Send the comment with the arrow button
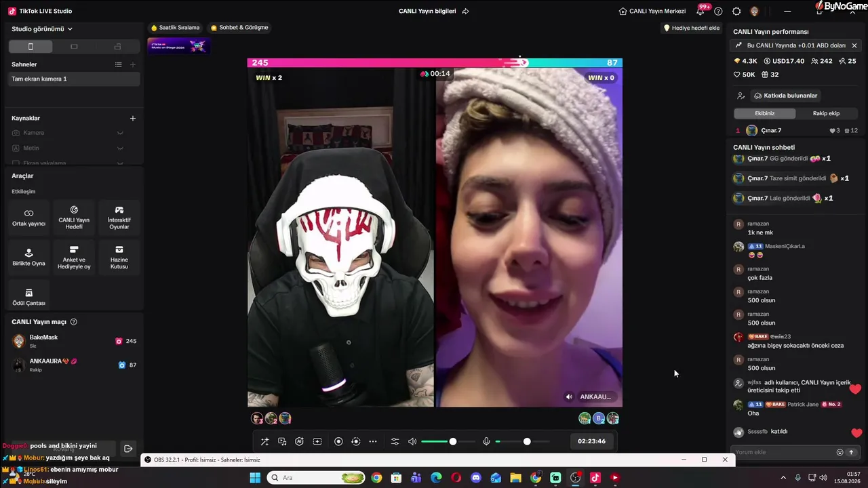This screenshot has width=868, height=488. (852, 452)
